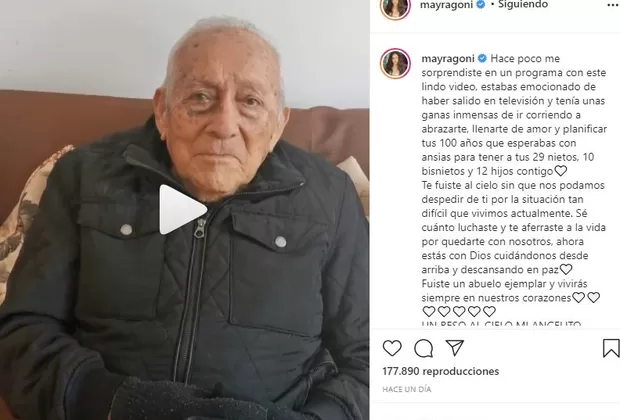Click the heart emoji after "hijos contigo"

[561, 171]
